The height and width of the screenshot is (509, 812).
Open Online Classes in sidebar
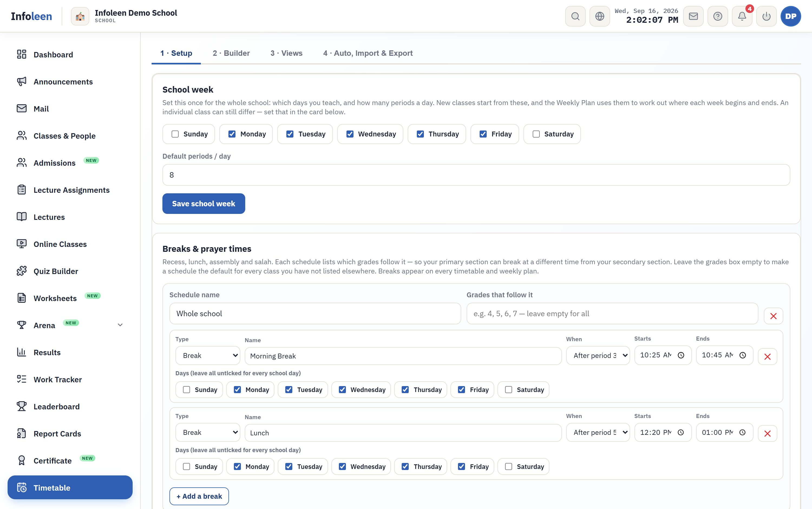point(70,244)
